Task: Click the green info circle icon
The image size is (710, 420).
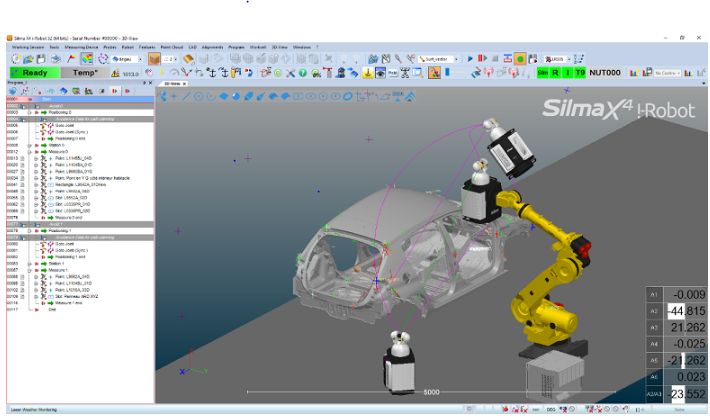Action: click(303, 72)
